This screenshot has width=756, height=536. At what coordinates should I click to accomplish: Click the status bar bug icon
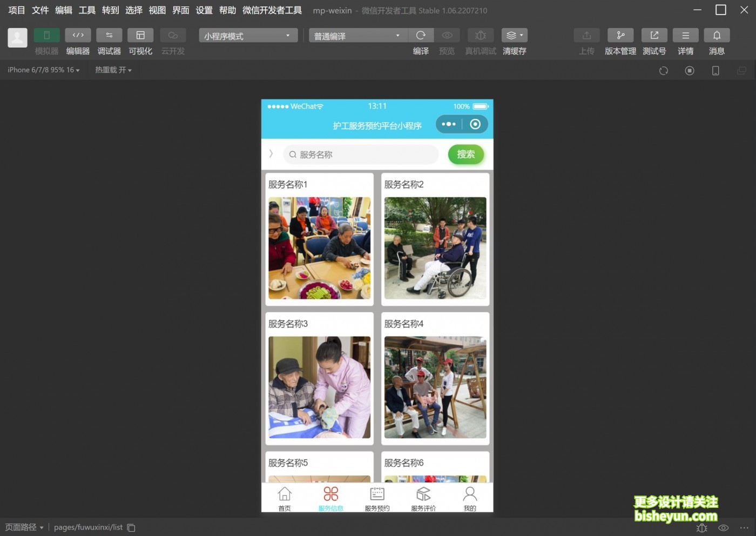click(702, 528)
